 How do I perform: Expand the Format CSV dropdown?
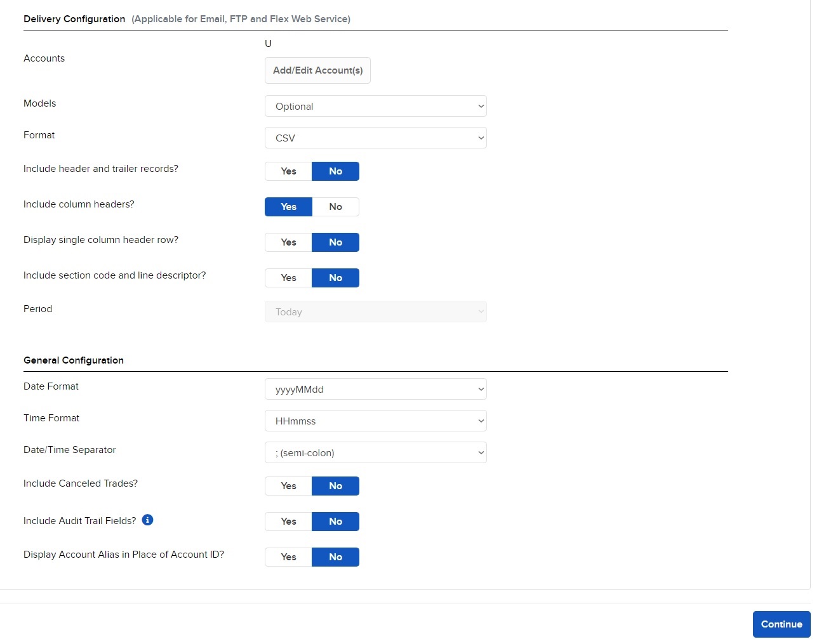pyautogui.click(x=375, y=138)
